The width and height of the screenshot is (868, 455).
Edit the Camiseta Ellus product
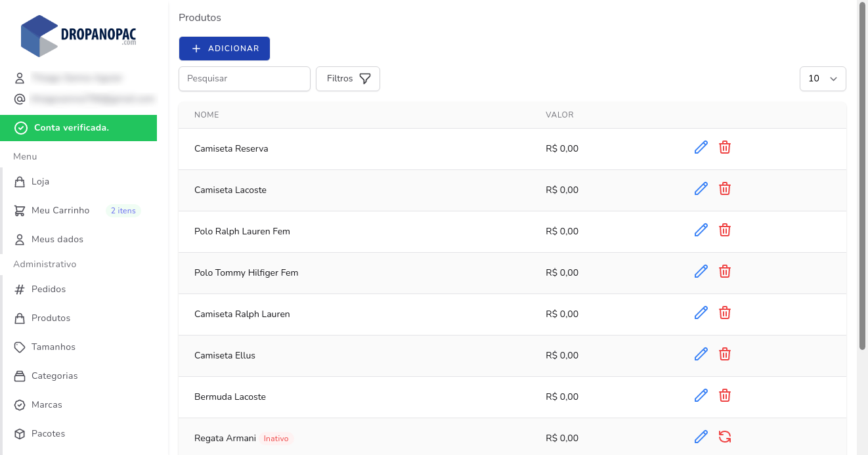point(701,354)
